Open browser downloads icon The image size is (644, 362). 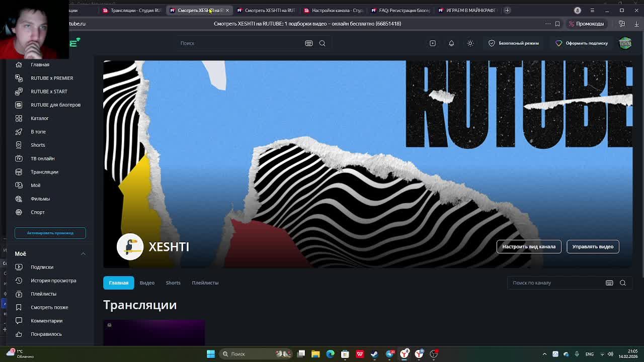click(636, 24)
